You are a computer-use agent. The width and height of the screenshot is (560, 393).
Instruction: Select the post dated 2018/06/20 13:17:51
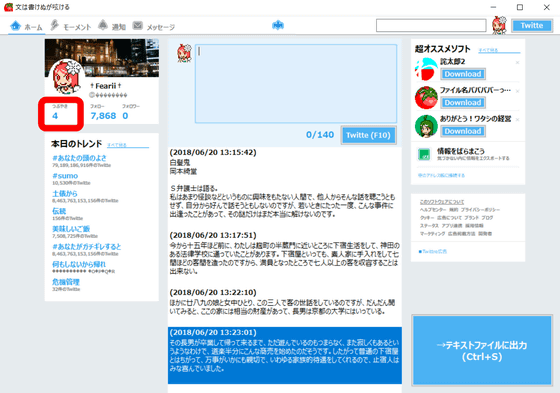tap(285, 253)
